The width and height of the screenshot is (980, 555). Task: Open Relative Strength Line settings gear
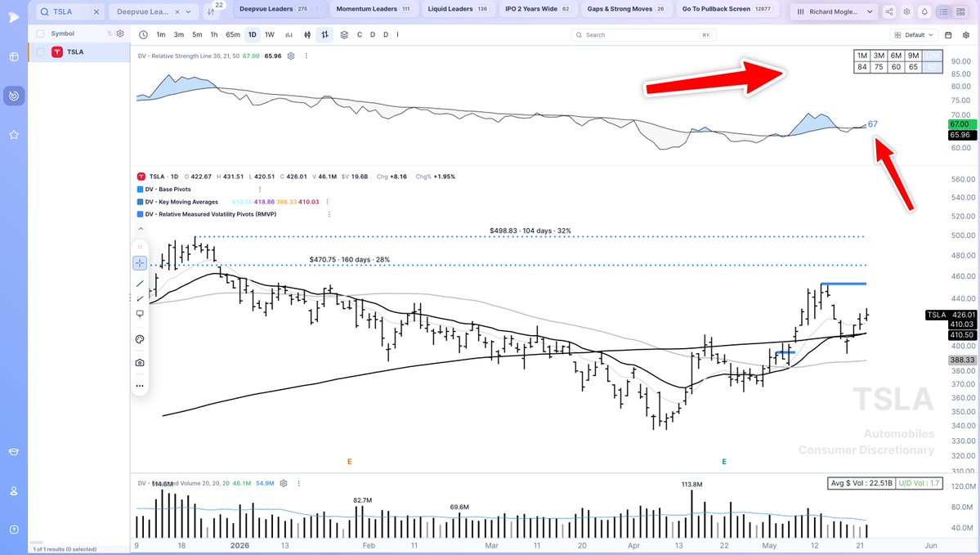click(x=291, y=56)
